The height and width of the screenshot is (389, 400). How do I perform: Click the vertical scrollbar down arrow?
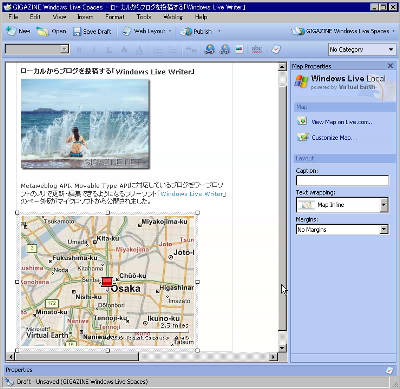coord(282,348)
